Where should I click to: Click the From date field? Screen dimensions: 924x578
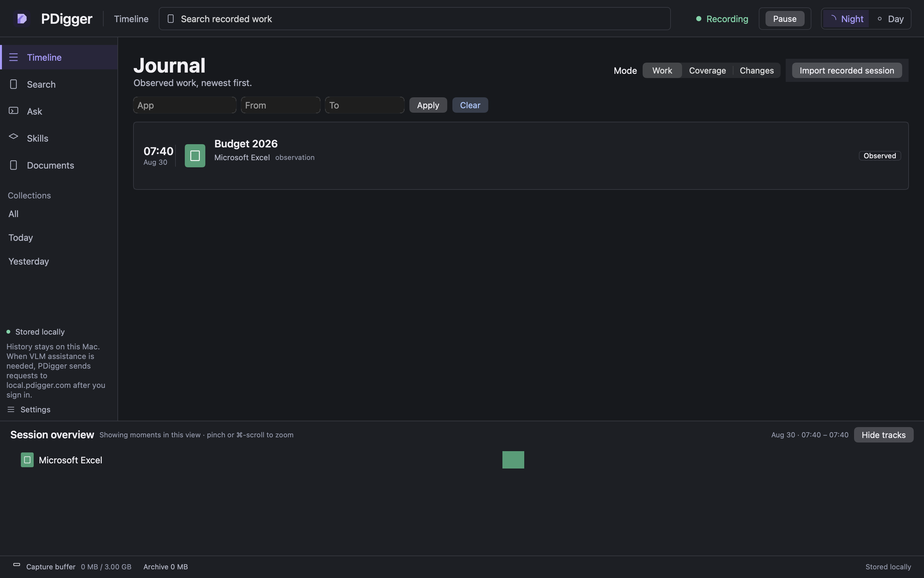point(280,105)
